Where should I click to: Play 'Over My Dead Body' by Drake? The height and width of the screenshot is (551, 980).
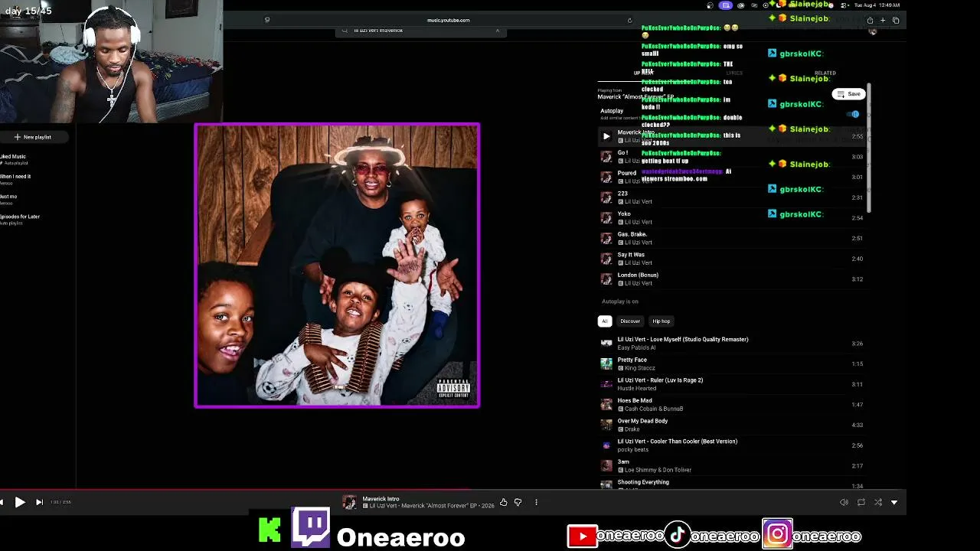click(732, 425)
